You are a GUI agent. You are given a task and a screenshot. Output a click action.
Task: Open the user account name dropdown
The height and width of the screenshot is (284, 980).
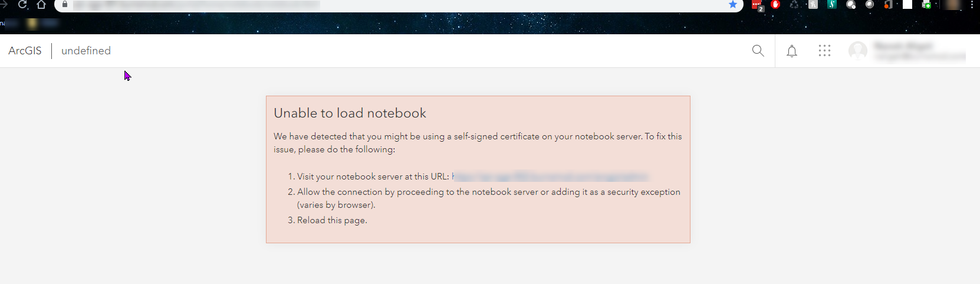coord(920,51)
